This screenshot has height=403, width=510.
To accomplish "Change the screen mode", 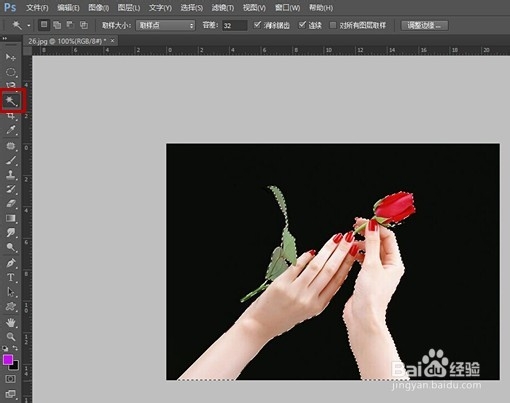I will point(11,394).
